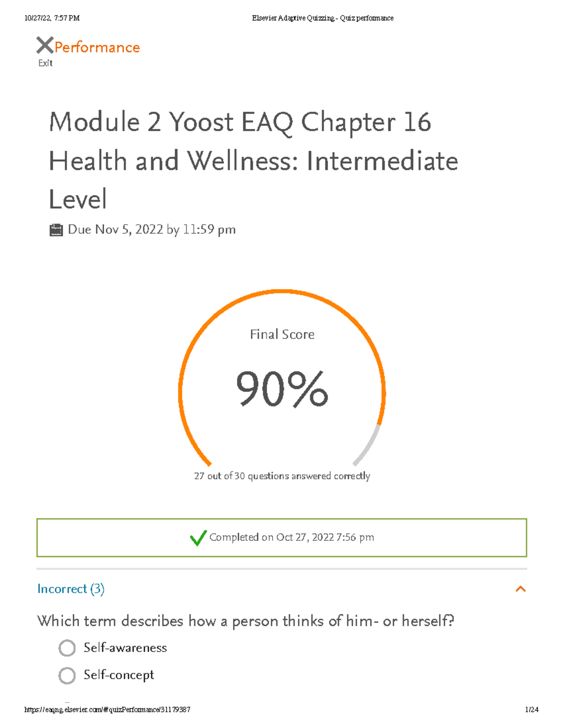Click the Exit label under the X

pyautogui.click(x=45, y=62)
